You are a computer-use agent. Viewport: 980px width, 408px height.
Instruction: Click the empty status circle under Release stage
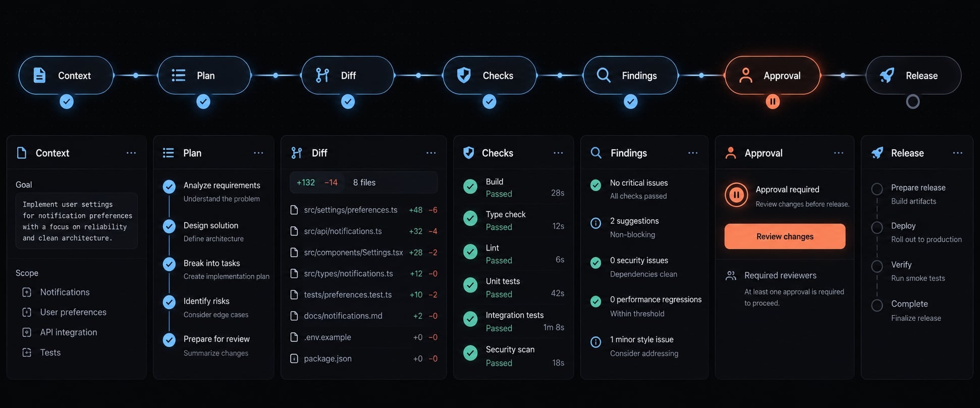click(x=913, y=102)
